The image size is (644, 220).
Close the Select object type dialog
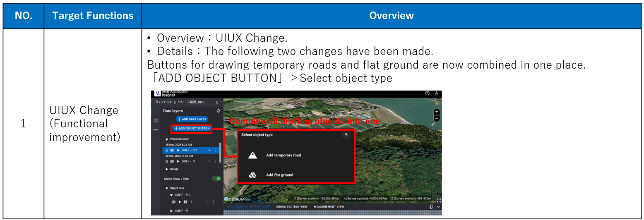346,134
